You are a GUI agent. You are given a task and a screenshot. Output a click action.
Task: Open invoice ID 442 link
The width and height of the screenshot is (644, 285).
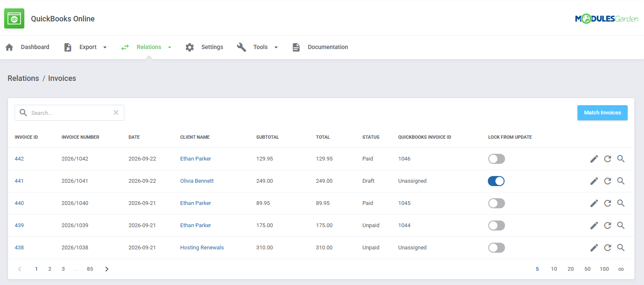[x=19, y=159]
